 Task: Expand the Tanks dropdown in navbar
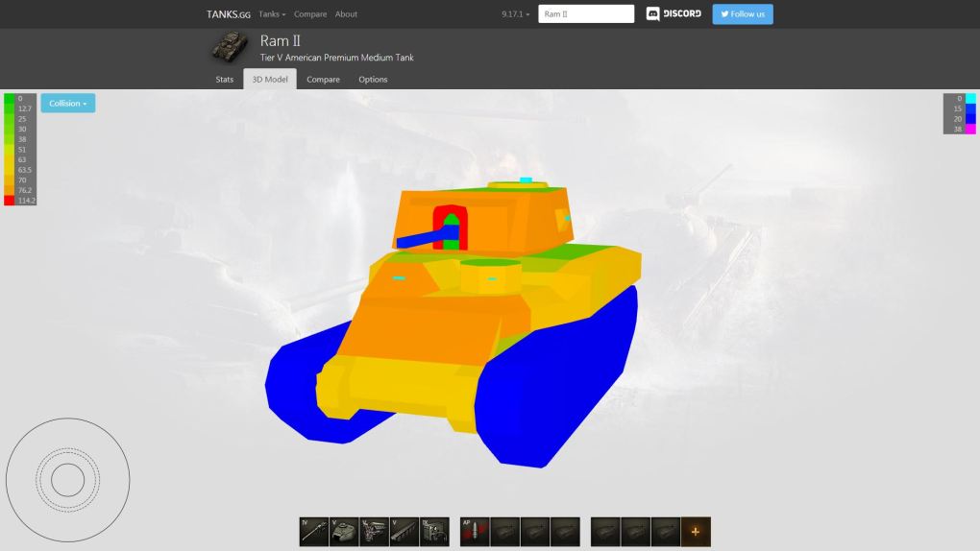coord(272,14)
